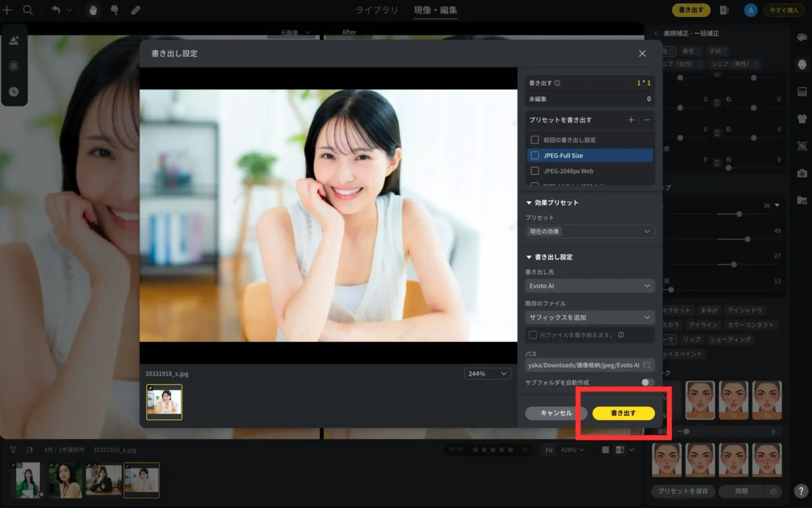Open the camera panel icon

point(802,173)
